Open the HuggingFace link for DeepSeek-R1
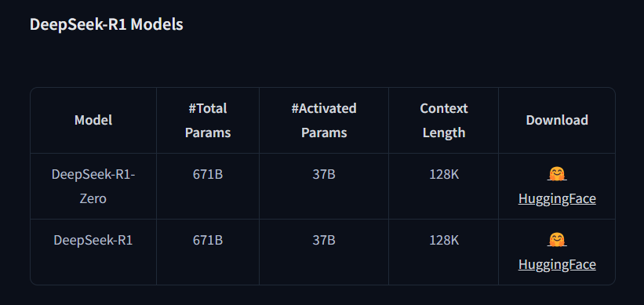Image resolution: width=644 pixels, height=305 pixels. coord(557,264)
